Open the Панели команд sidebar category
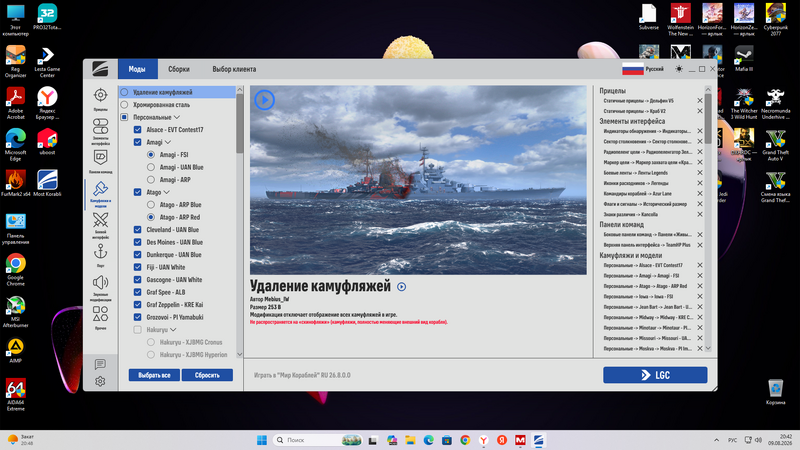The height and width of the screenshot is (450, 800). click(x=101, y=162)
